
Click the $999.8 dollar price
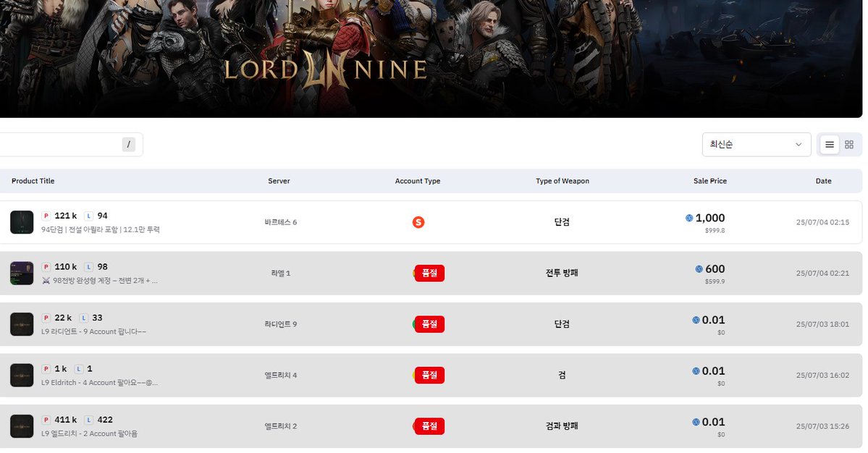715,231
